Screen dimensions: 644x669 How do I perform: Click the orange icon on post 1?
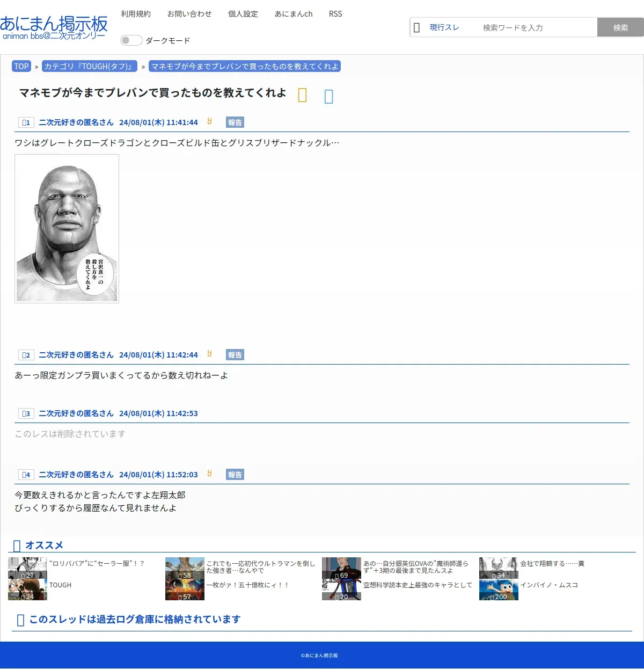[209, 121]
